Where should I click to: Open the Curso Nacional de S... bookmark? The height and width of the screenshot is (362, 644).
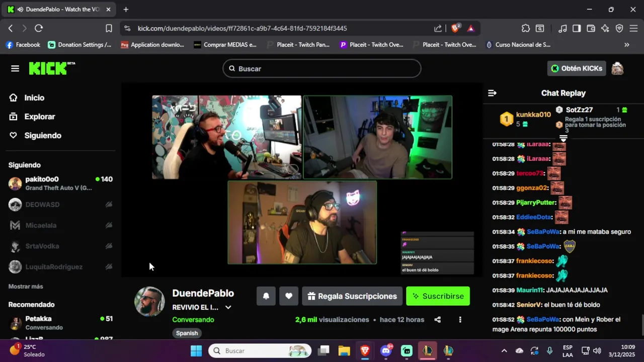pyautogui.click(x=518, y=45)
